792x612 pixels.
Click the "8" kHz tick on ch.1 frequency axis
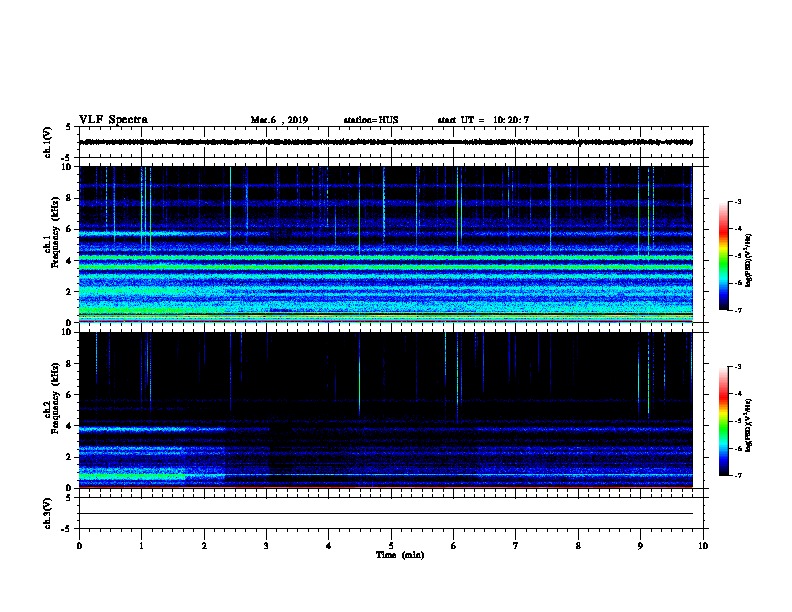(x=69, y=198)
